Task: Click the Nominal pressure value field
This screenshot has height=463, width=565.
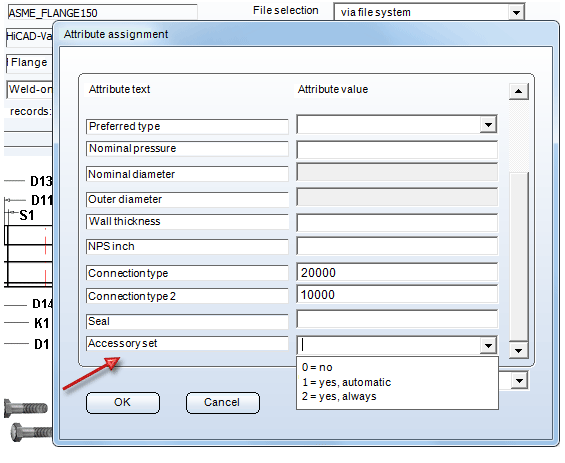Action: pos(397,150)
